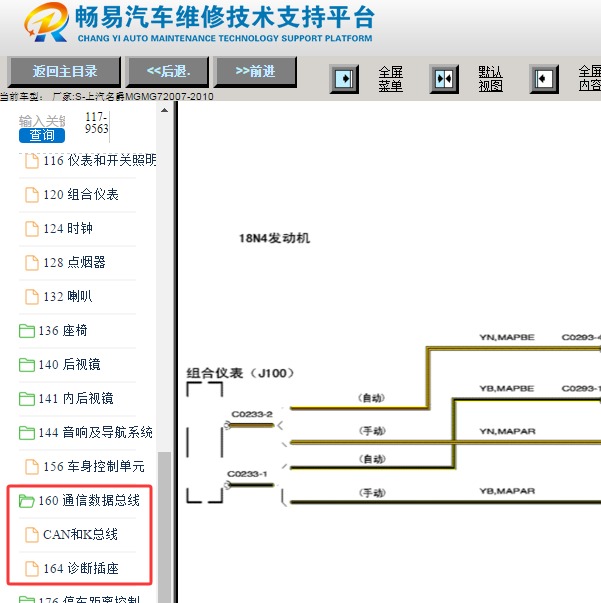Click page icon beside 124 时钟
Image resolution: width=601 pixels, height=603 pixels.
32,229
